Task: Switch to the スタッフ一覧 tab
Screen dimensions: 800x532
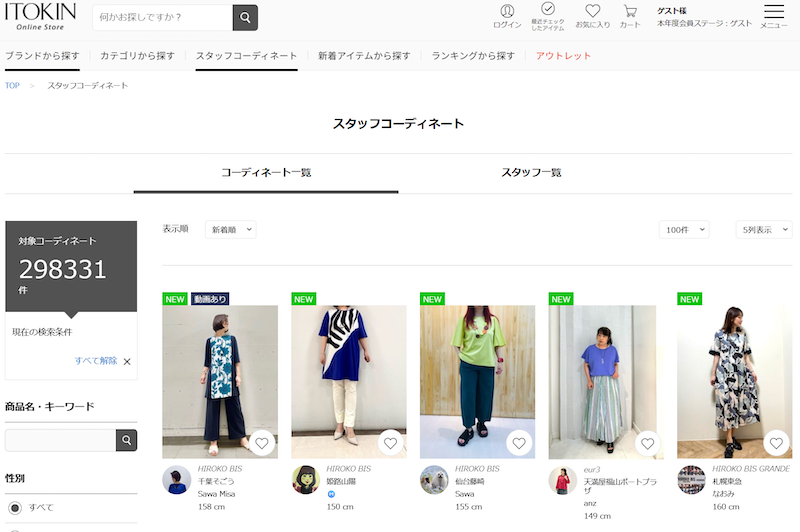Action: 531,173
